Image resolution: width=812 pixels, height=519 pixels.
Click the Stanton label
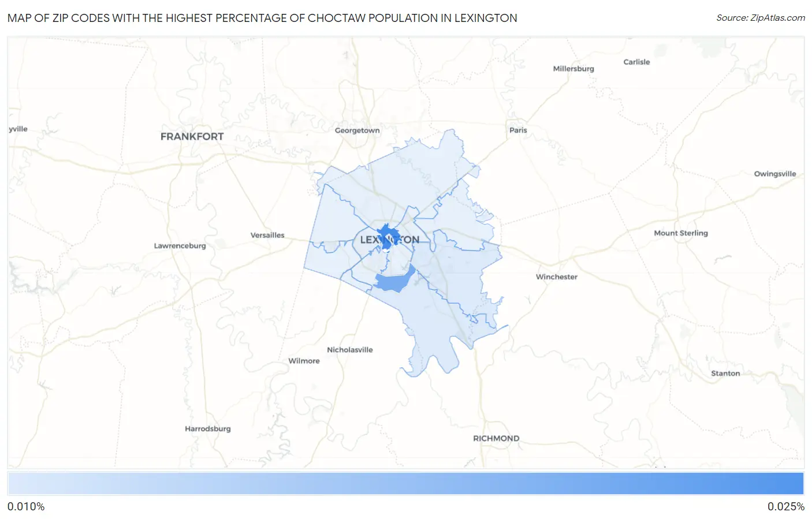click(725, 374)
